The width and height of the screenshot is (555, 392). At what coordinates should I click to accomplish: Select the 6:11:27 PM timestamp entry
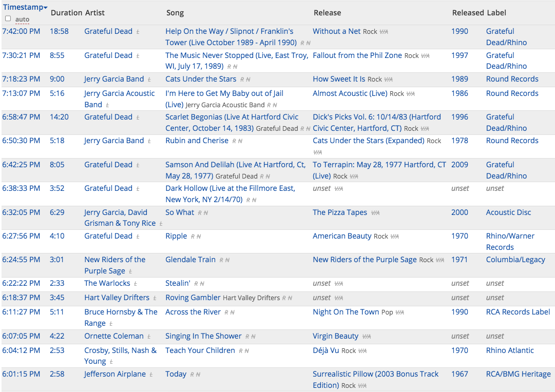[21, 312]
